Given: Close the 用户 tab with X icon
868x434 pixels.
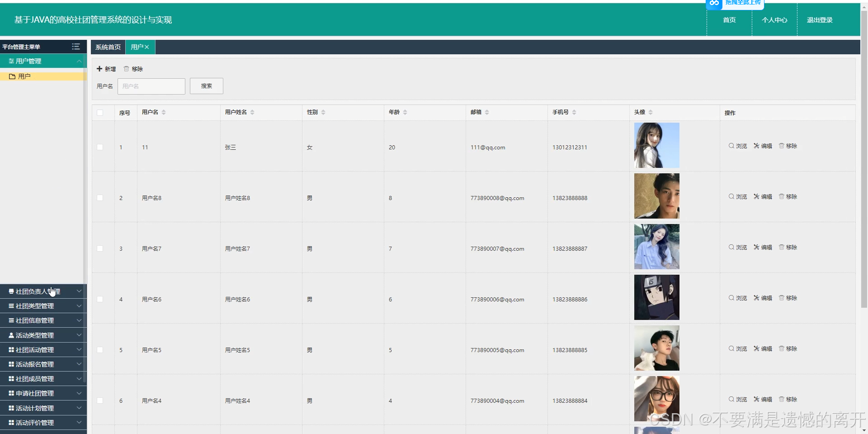Looking at the screenshot, I should pyautogui.click(x=146, y=47).
